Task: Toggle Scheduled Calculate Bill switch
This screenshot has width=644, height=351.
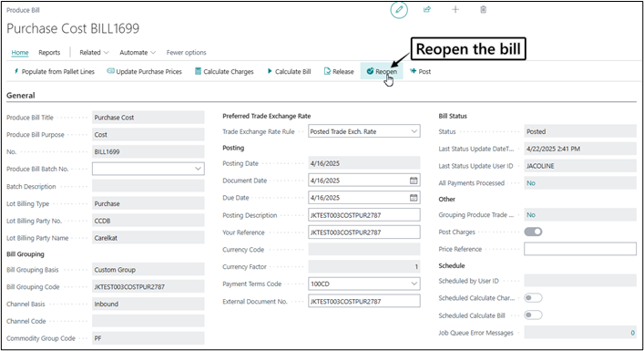Action: point(533,315)
